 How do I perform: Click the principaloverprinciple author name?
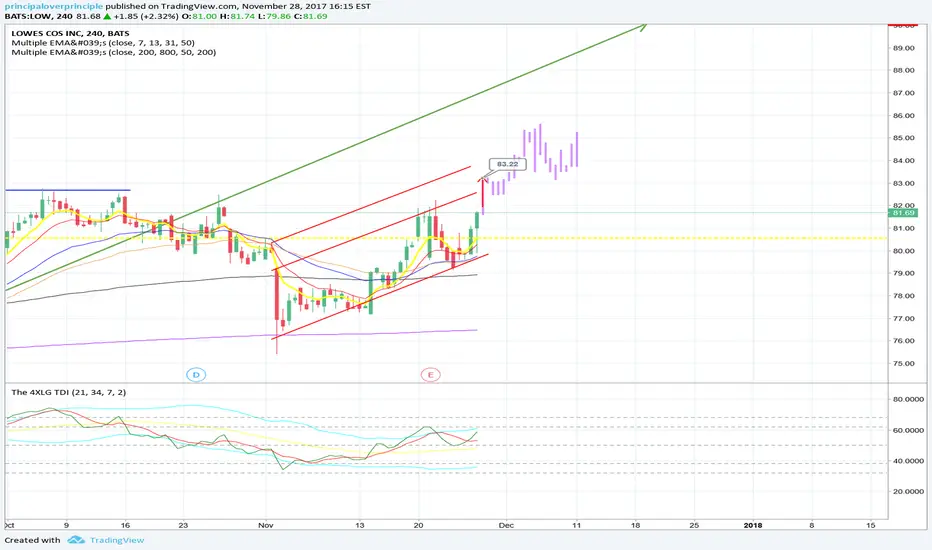(53, 6)
